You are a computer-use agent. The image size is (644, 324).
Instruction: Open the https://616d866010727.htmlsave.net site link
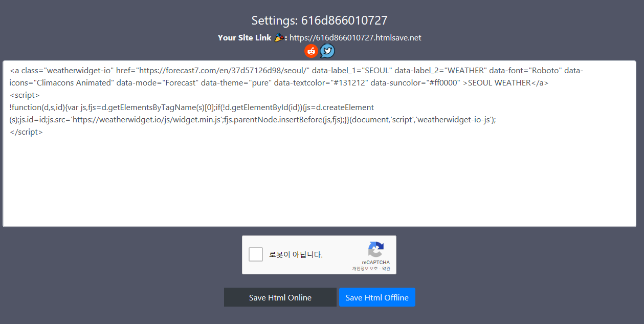click(356, 38)
